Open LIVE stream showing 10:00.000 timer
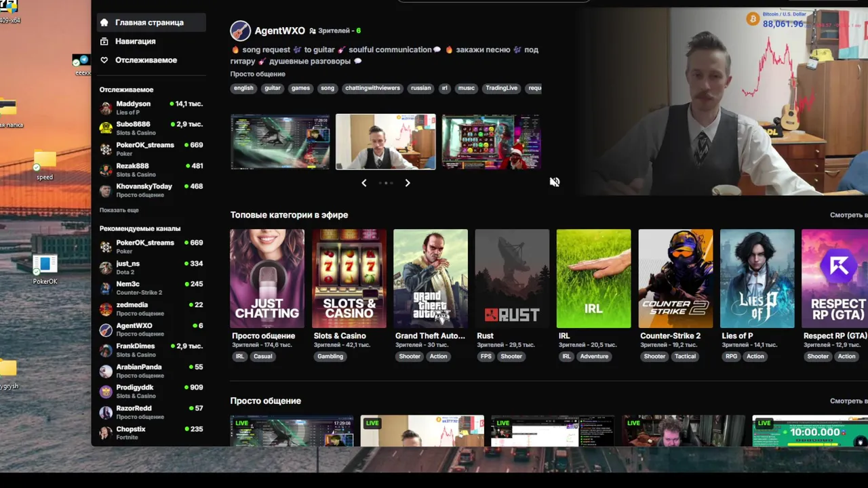 (x=810, y=431)
